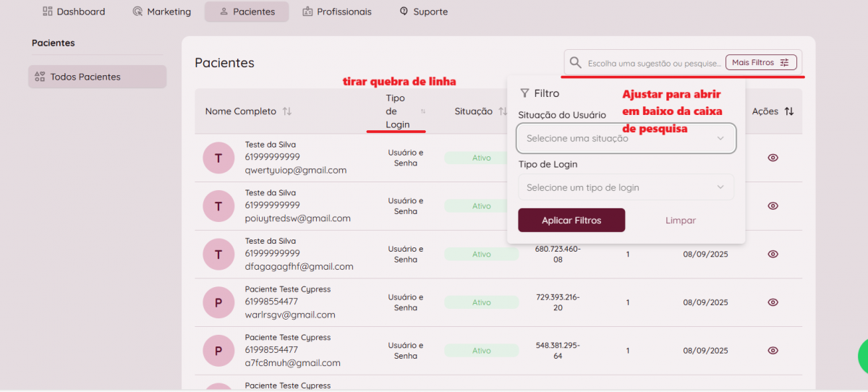Click Limpar to clear filters
The height and width of the screenshot is (392, 868).
681,221
